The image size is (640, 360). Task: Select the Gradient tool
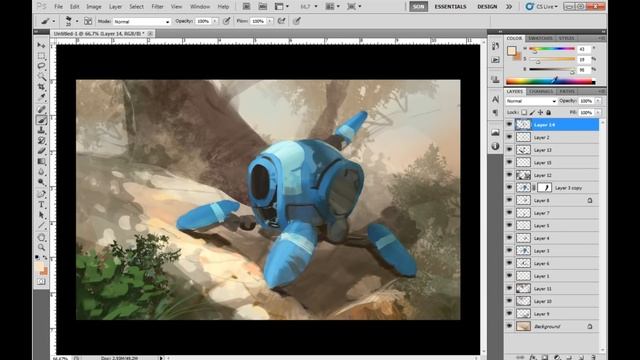41,162
